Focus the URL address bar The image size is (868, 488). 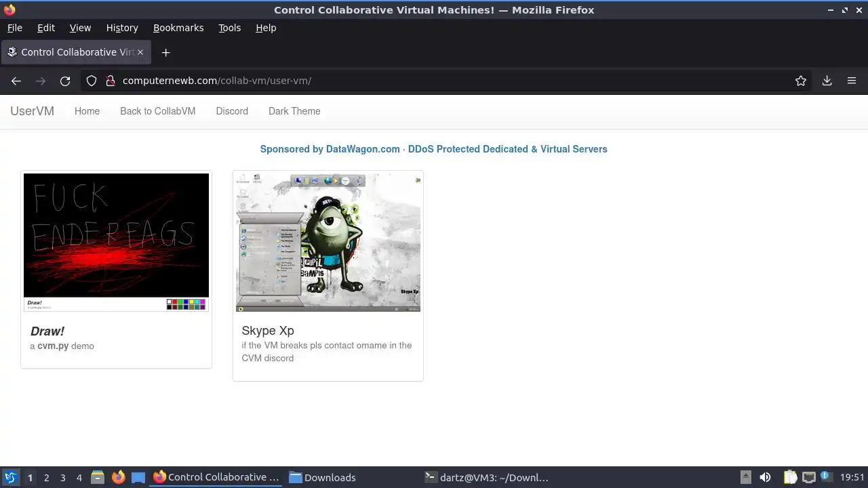pyautogui.click(x=448, y=81)
